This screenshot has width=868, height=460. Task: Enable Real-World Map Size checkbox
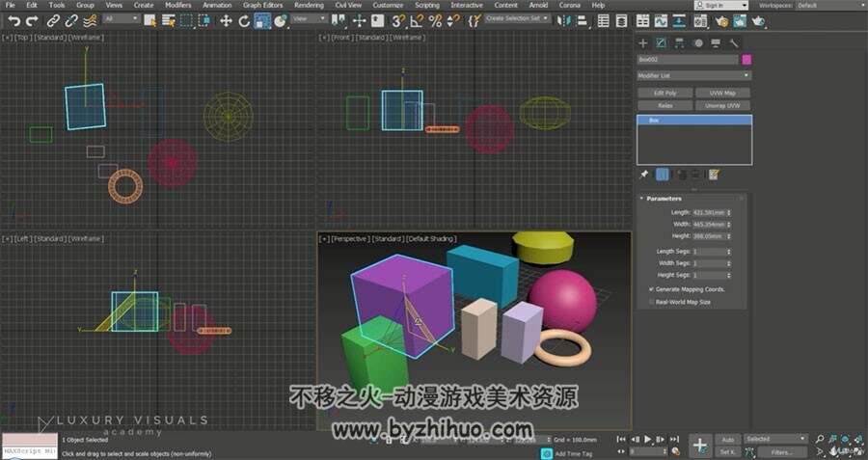click(651, 302)
